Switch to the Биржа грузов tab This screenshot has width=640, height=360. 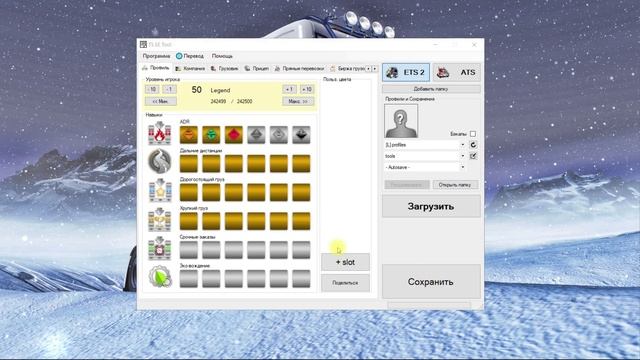347,69
